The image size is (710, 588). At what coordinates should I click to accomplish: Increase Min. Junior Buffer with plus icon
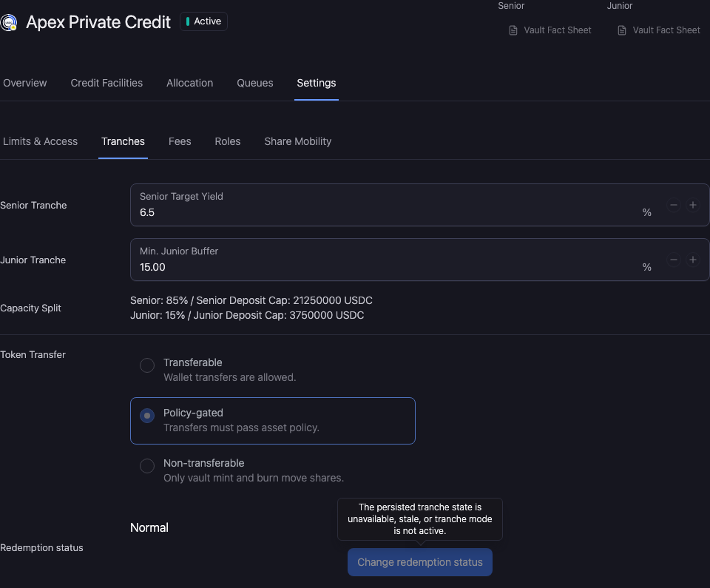click(x=692, y=260)
